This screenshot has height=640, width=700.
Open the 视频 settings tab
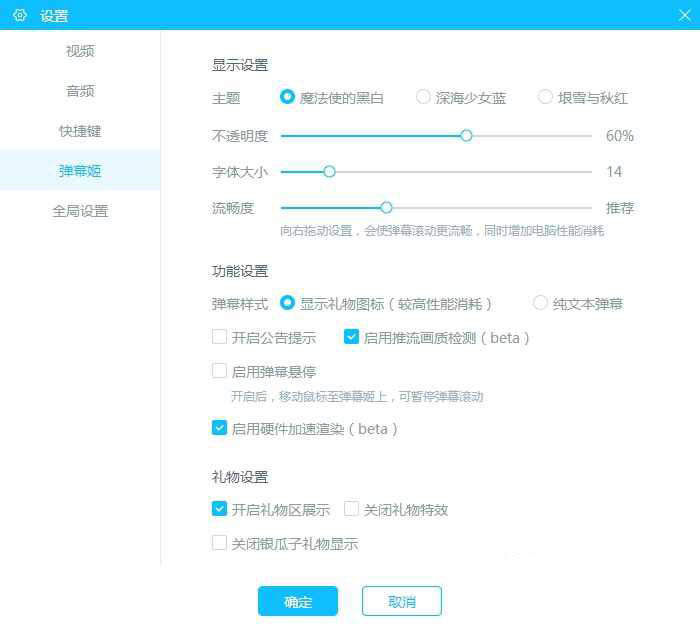[x=80, y=51]
